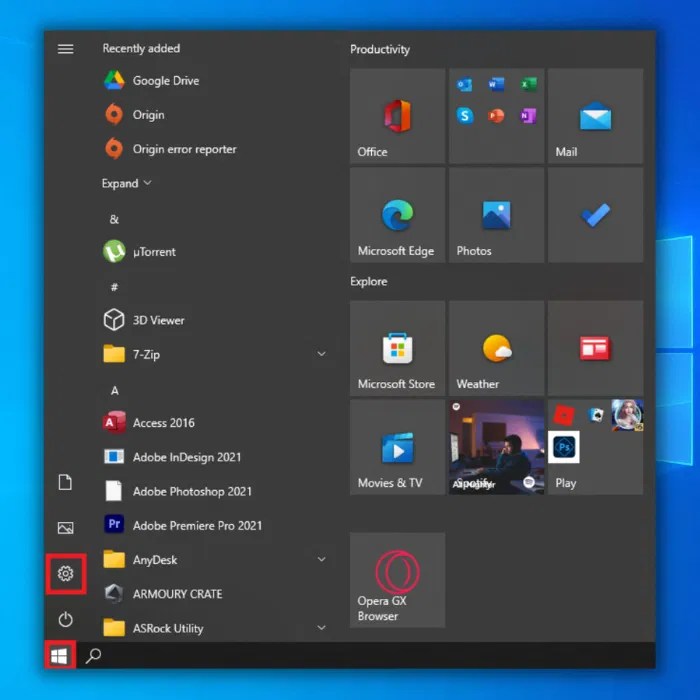The image size is (700, 700).
Task: Open the Mail tile
Action: pyautogui.click(x=596, y=116)
